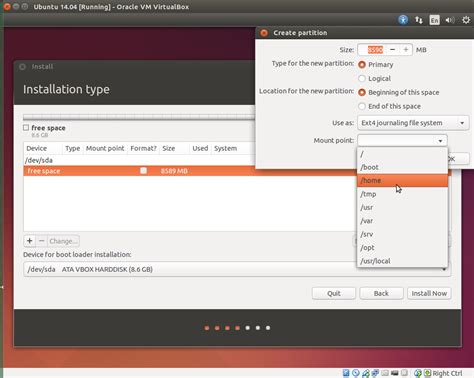Click the VirtualBox optical disk status icon
Image resolution: width=474 pixels, height=378 pixels.
356,373
